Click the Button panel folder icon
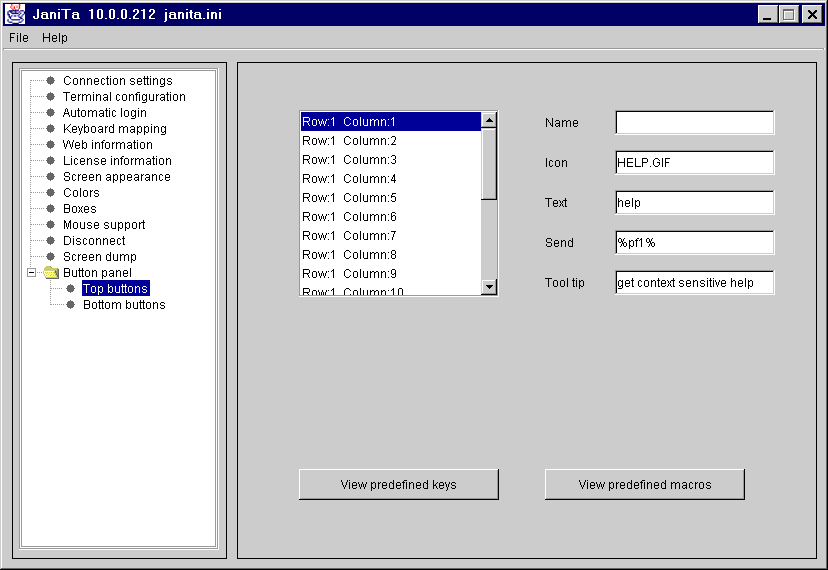Viewport: 828px width, 570px height. [x=51, y=273]
